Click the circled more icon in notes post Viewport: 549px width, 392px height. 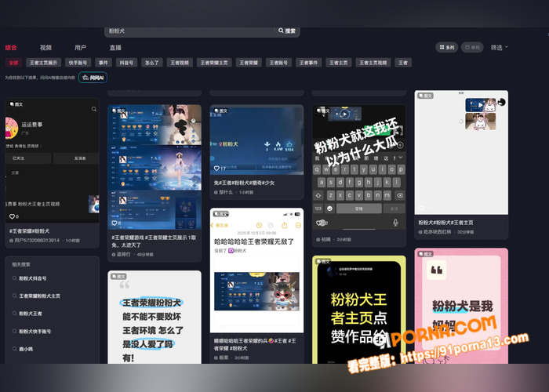coord(298,225)
